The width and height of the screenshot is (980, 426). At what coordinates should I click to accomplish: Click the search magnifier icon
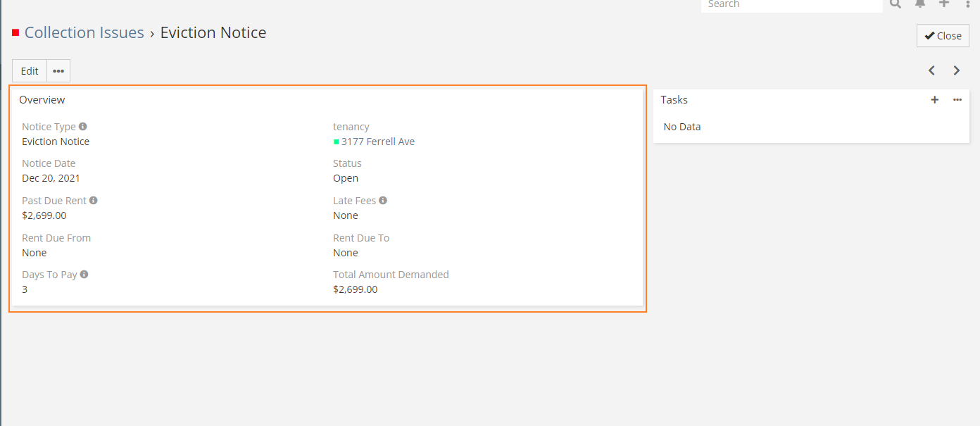point(896,4)
